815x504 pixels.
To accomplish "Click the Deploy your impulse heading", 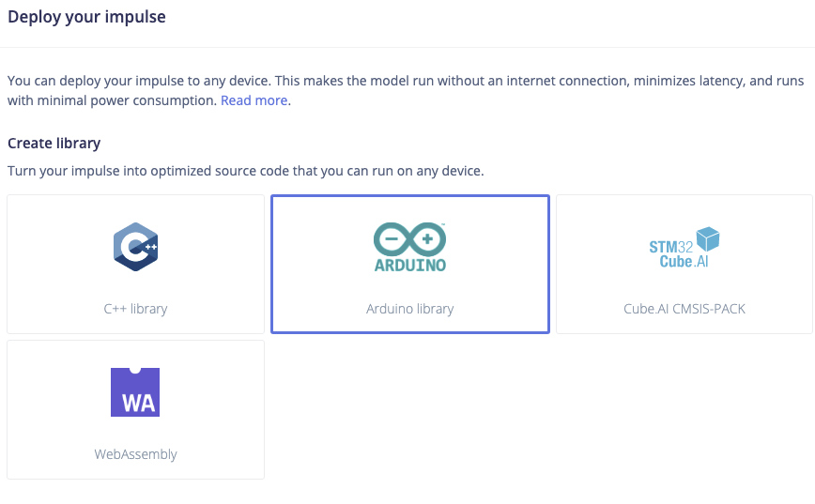I will pos(86,17).
